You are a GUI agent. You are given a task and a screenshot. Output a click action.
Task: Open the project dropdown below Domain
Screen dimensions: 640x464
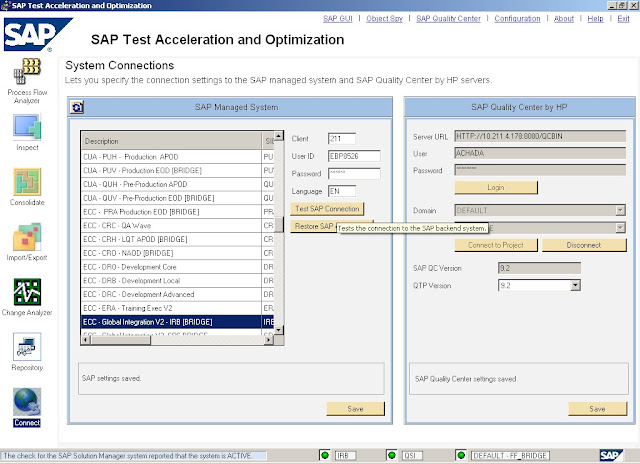[x=620, y=228]
